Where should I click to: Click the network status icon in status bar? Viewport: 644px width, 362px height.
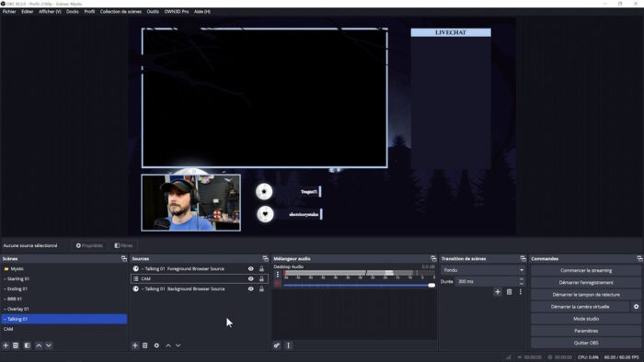(x=509, y=357)
